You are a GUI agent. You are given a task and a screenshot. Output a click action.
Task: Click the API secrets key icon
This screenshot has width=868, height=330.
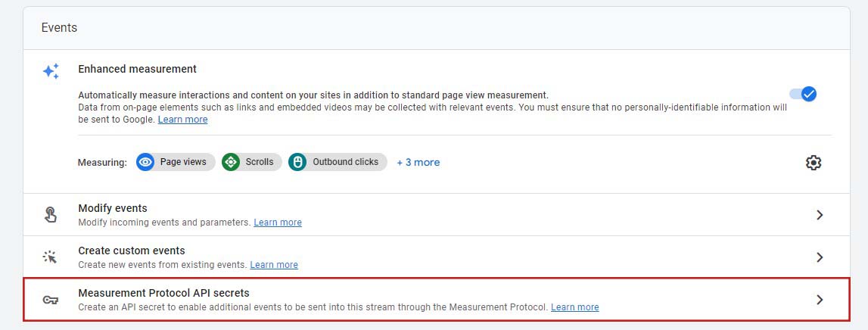(51, 300)
